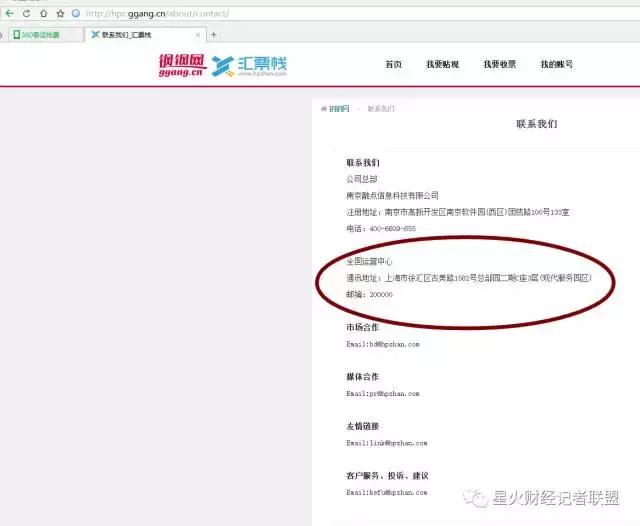Click the 邮编 200000 line

(369, 295)
